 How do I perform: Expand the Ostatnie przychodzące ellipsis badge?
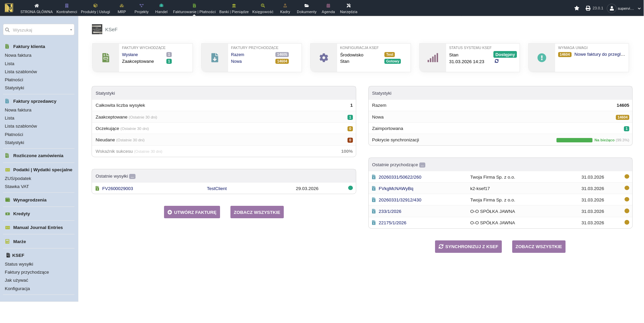[422, 165]
